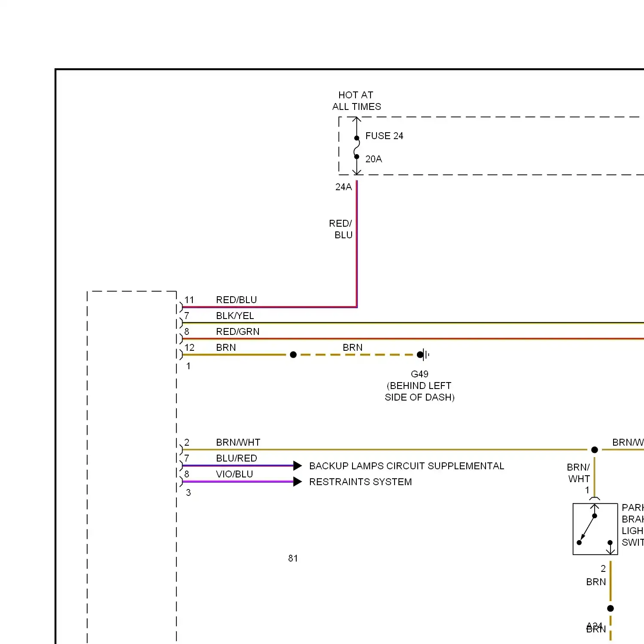Select the BRN/ WHT label above the switch
The height and width of the screenshot is (644, 644).
[578, 473]
